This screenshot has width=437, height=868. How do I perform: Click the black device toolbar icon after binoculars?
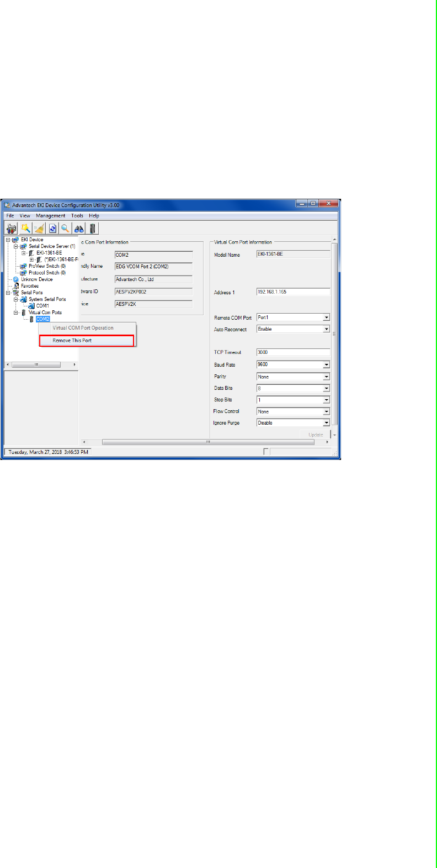pos(93,229)
